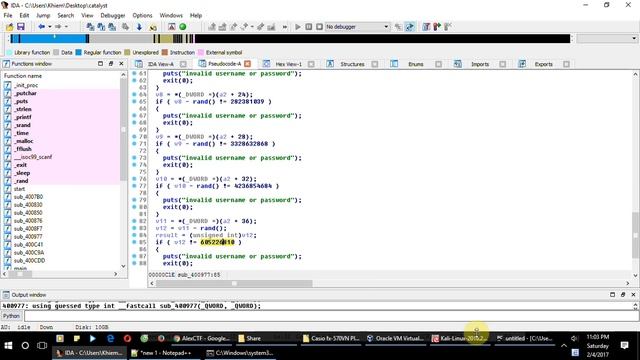Expand the toolbar overflow chevron

point(284,27)
